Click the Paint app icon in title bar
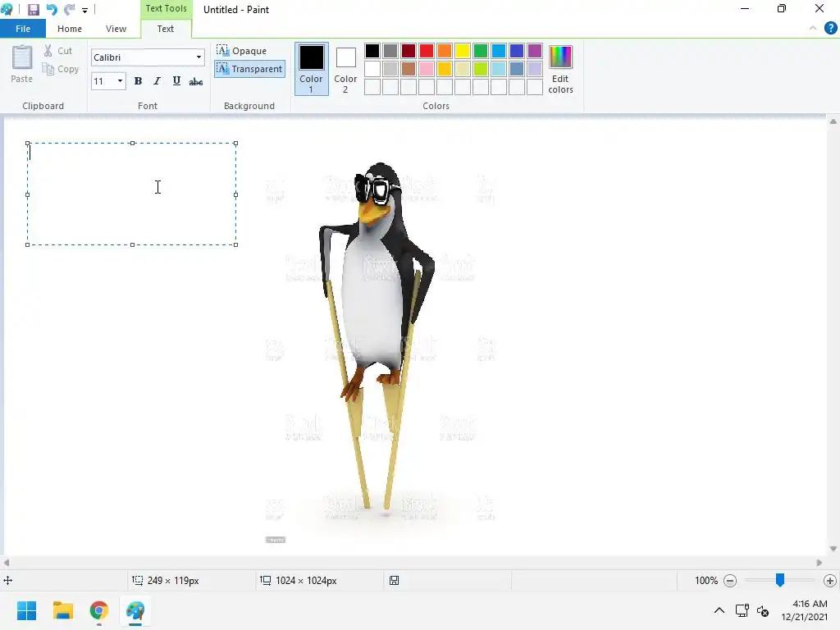 (x=7, y=9)
